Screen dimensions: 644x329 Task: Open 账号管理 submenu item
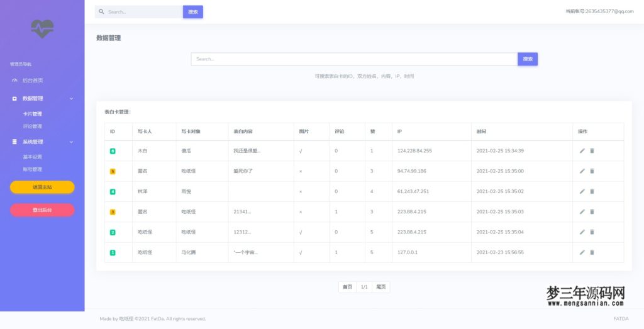[33, 169]
